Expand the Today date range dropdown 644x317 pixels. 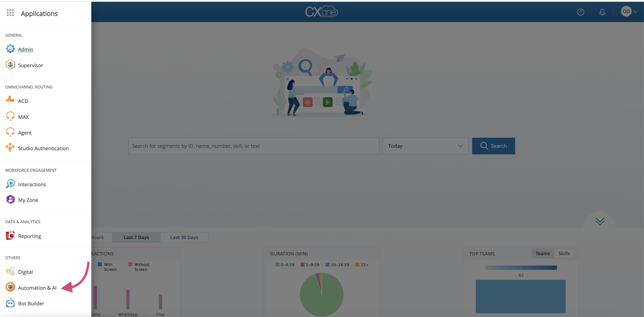click(x=425, y=146)
